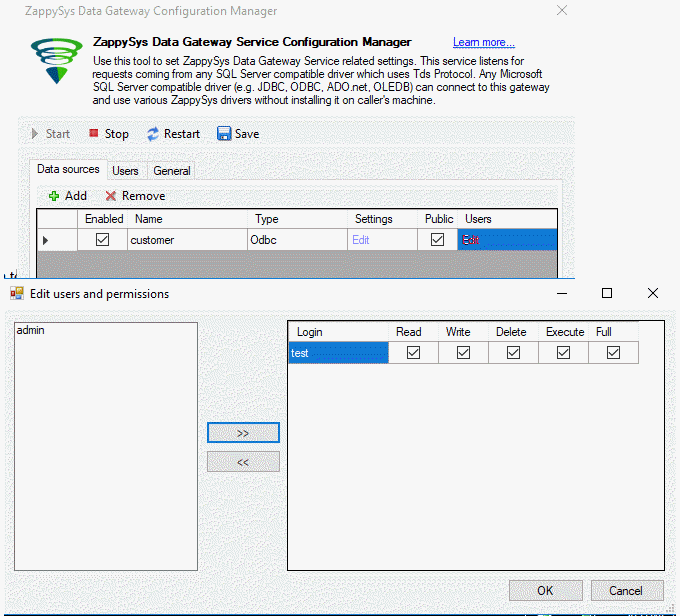Click the green plus Add icon
The width and height of the screenshot is (680, 616).
click(x=54, y=196)
